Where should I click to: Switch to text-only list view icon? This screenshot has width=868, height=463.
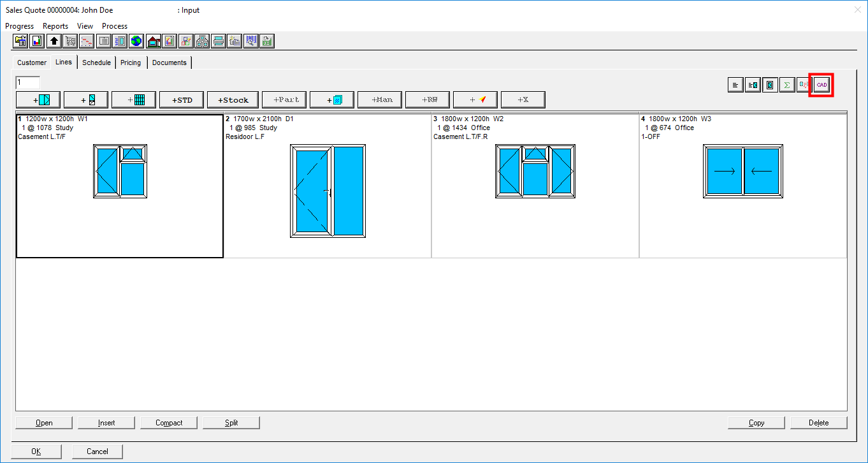(735, 85)
